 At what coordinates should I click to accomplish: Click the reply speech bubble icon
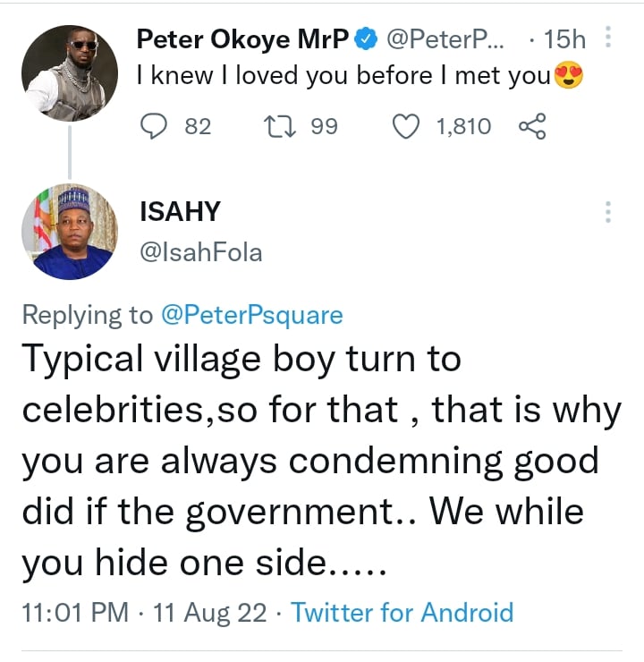156,126
